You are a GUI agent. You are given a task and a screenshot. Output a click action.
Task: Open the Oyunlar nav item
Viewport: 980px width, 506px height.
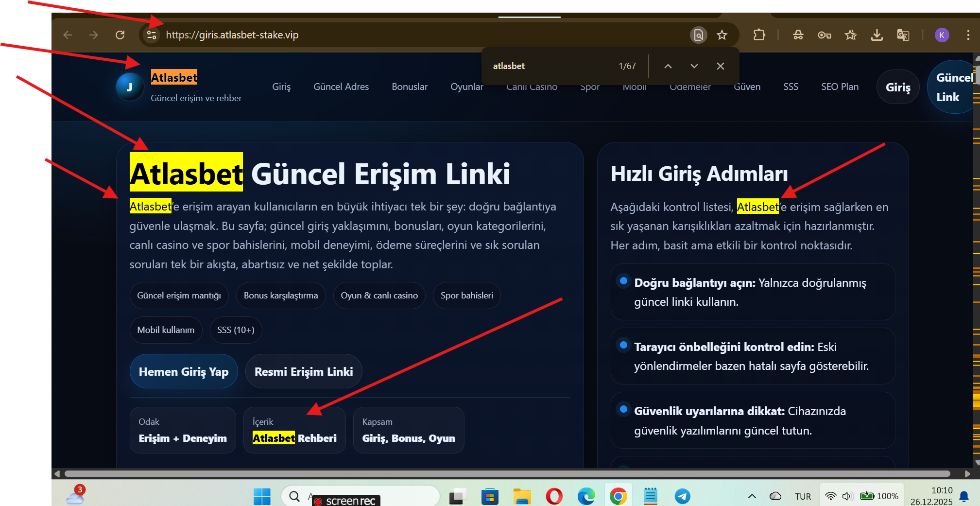click(x=467, y=87)
